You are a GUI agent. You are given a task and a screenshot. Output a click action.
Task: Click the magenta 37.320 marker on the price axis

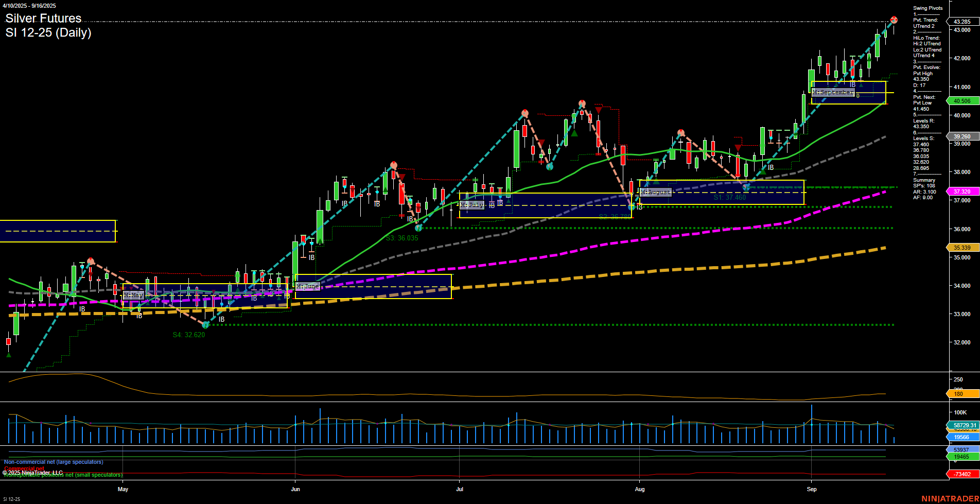(x=961, y=192)
